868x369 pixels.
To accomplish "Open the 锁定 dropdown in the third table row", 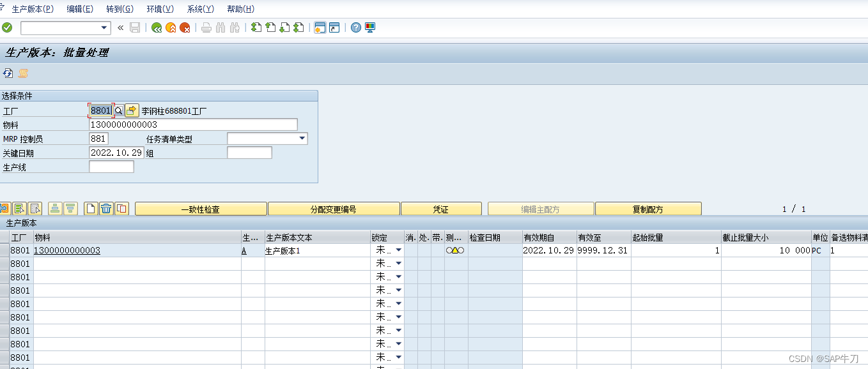I will coord(399,277).
